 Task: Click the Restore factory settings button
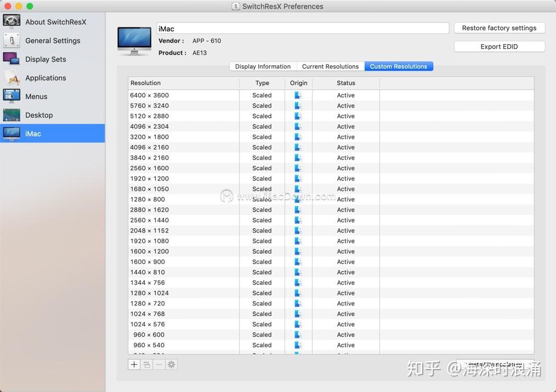coord(499,27)
